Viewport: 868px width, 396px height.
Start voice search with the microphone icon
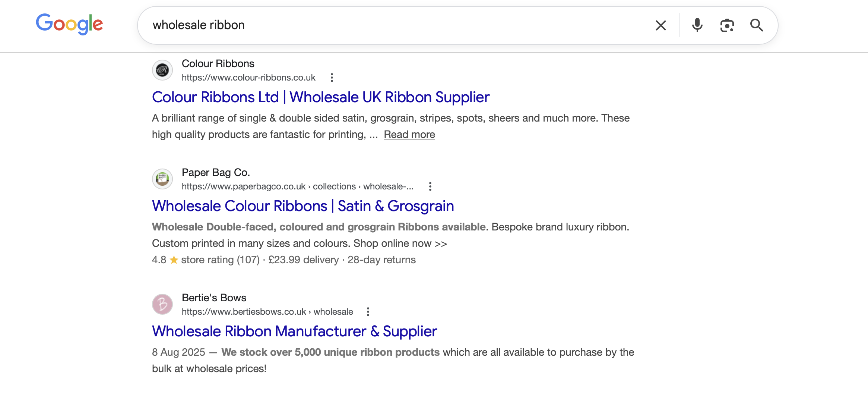coord(697,25)
